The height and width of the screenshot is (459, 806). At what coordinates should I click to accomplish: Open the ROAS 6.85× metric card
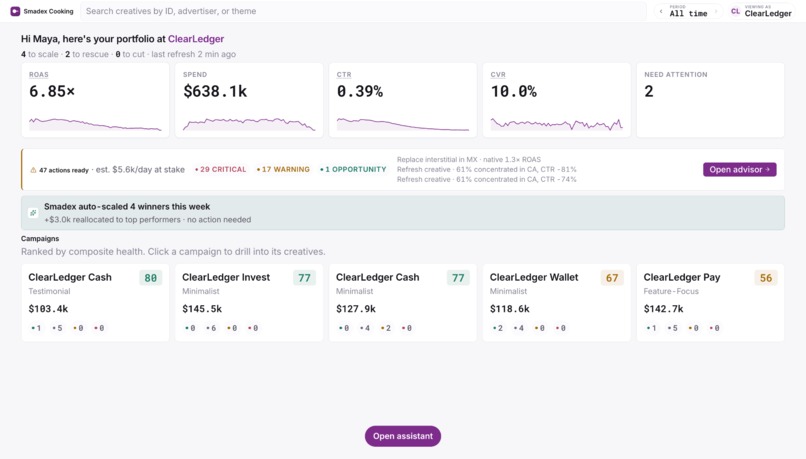(x=95, y=100)
